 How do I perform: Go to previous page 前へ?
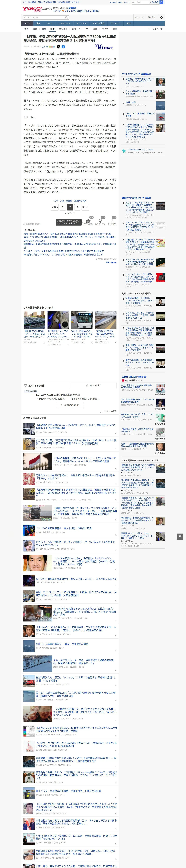click(x=55, y=207)
